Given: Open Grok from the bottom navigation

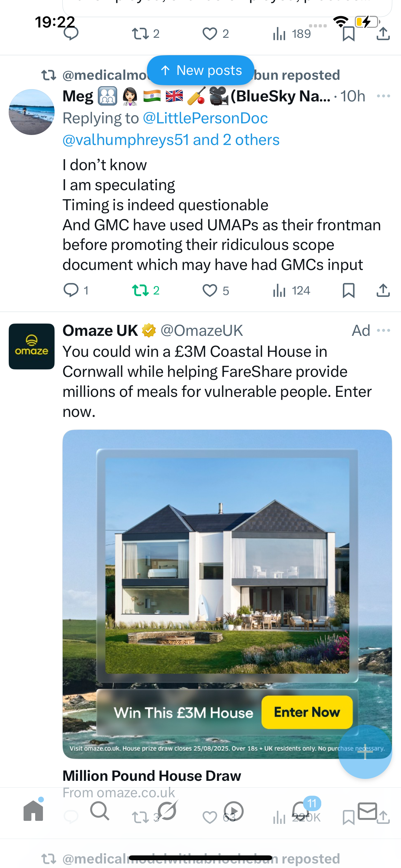Looking at the screenshot, I should pos(167,811).
